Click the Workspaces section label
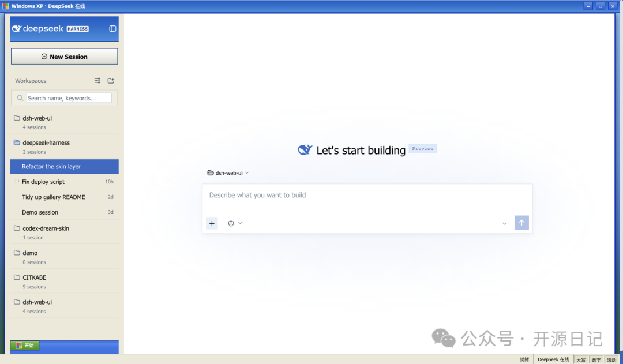 (31, 81)
